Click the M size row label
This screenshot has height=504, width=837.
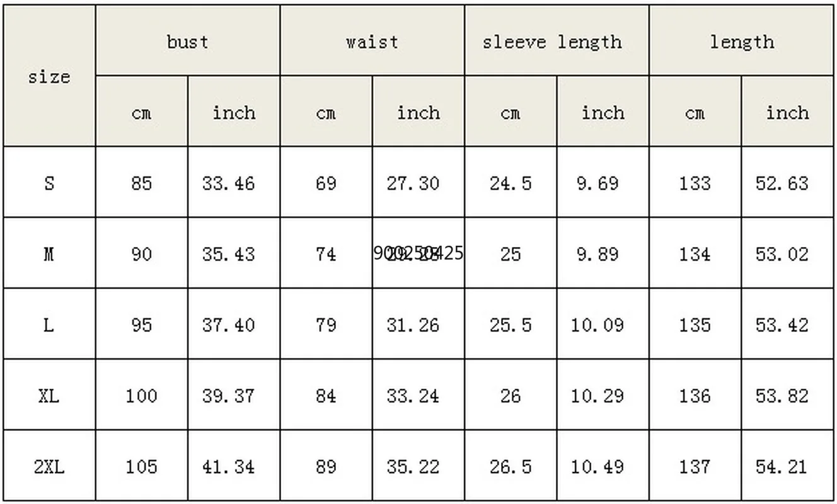pyautogui.click(x=49, y=254)
